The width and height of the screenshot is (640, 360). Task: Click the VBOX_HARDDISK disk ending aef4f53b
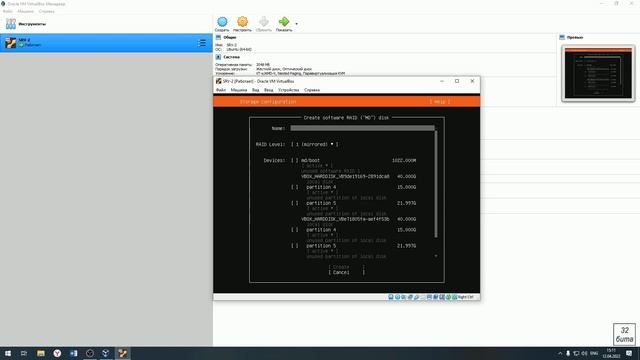coord(345,219)
